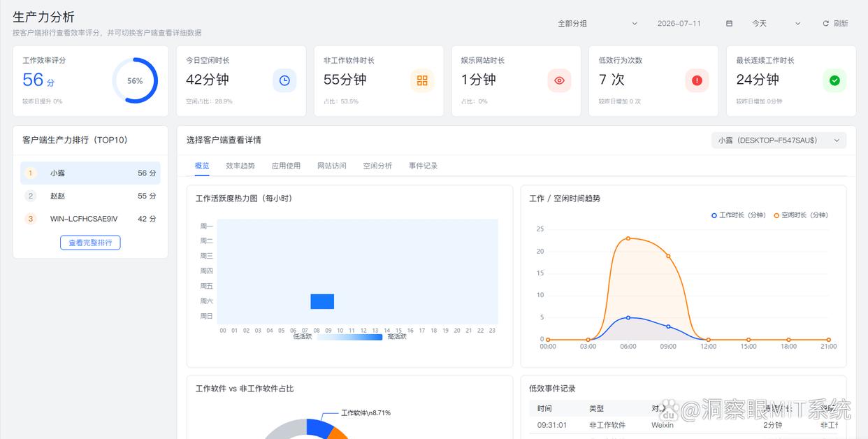868x439 pixels.
Task: Click the 42分钟 idle time value
Action: (x=208, y=80)
